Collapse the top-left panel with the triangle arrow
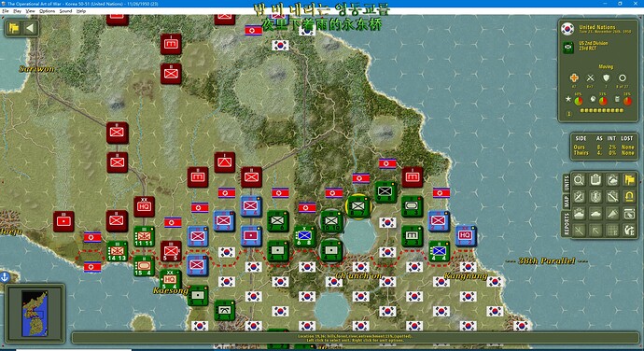Image resolution: width=644 pixels, height=351 pixels. 30,28
